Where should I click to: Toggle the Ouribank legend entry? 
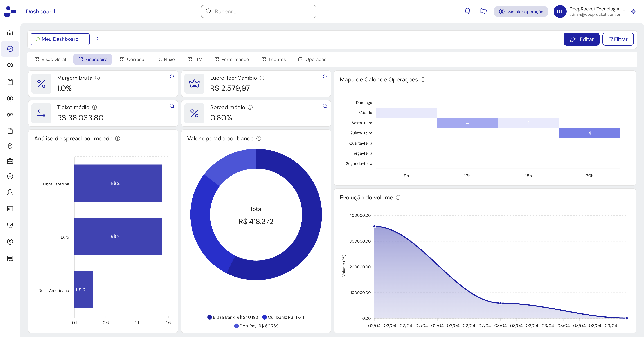(284, 317)
